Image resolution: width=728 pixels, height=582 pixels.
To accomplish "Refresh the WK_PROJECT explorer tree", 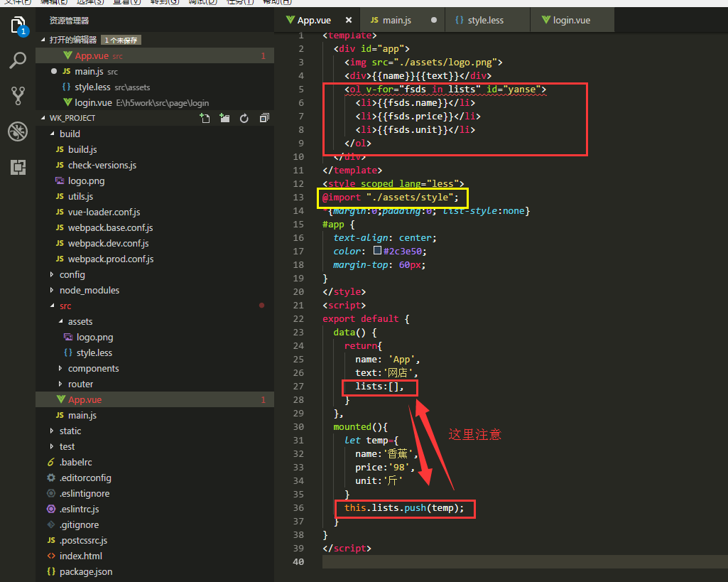I will click(x=244, y=118).
